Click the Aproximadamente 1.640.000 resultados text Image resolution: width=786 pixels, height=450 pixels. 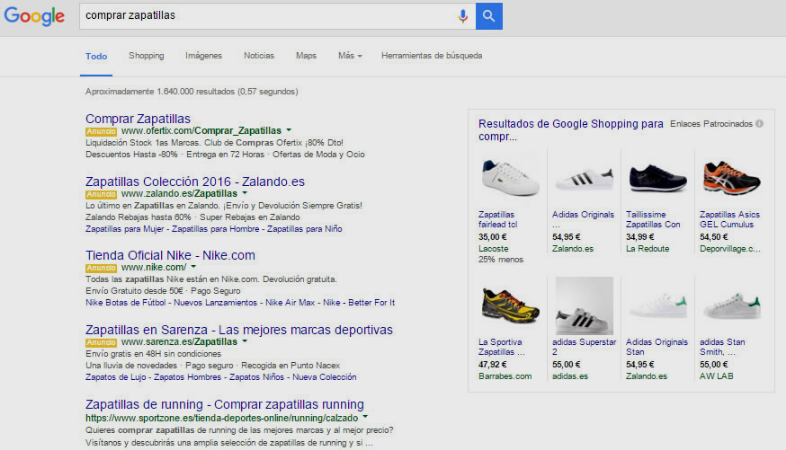tap(191, 91)
